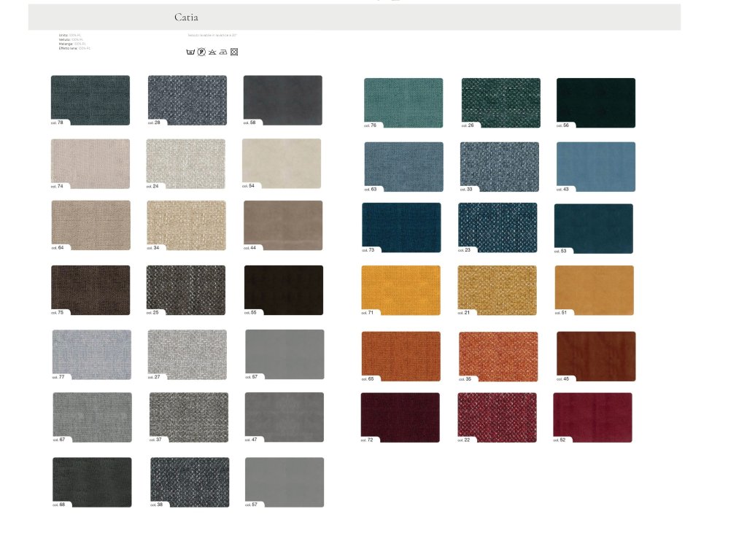Image resolution: width=747 pixels, height=560 pixels.
Task: Select the cream velvet swatch col. 54
Action: tap(282, 163)
